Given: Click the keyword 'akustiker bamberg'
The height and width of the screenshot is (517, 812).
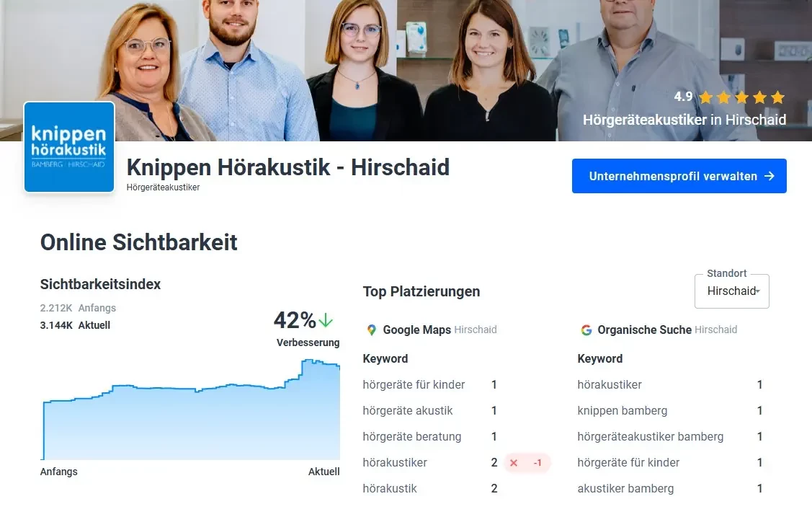Looking at the screenshot, I should (x=625, y=488).
